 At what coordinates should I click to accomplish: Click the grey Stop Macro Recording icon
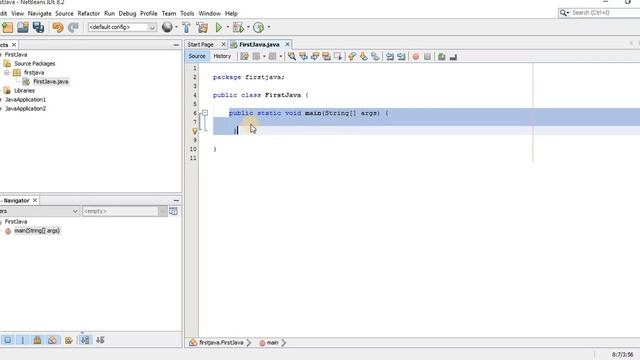(427, 56)
